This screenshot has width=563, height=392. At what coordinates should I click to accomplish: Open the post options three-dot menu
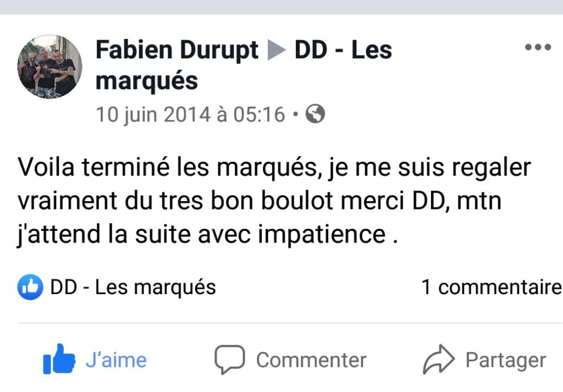pyautogui.click(x=538, y=47)
